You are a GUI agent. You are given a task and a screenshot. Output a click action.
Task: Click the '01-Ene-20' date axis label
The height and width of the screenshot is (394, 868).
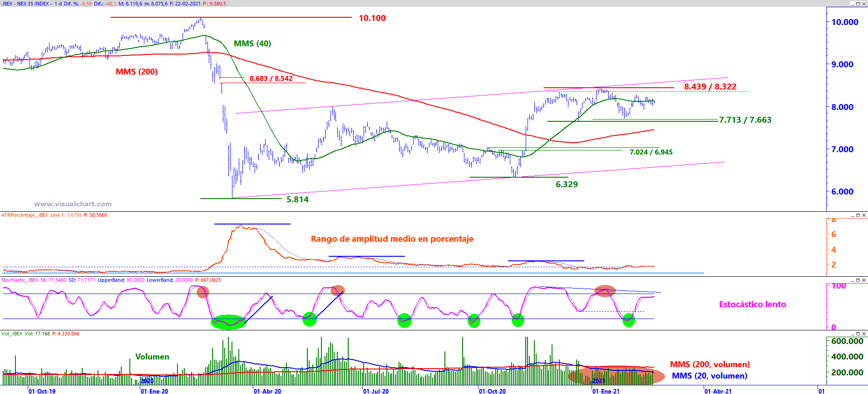tap(154, 391)
